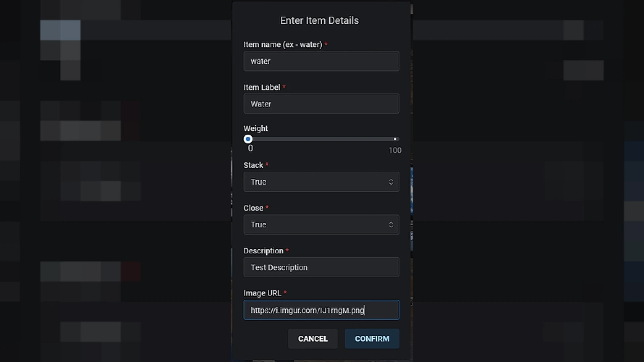The height and width of the screenshot is (362, 644).
Task: Click the end dot on Weight slider track
Action: tap(395, 139)
